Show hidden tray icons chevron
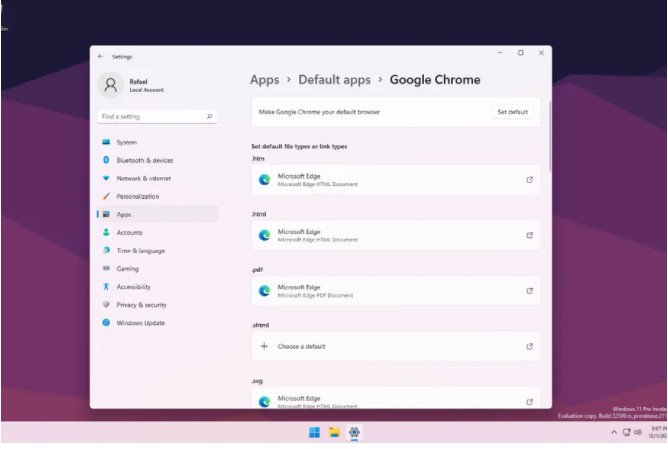 click(x=614, y=432)
